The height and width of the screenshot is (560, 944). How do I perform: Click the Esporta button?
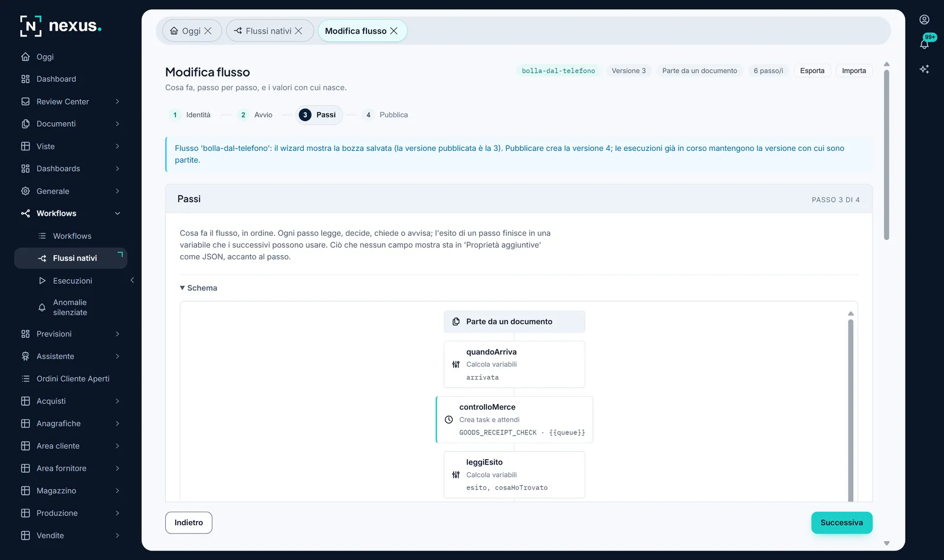point(812,71)
